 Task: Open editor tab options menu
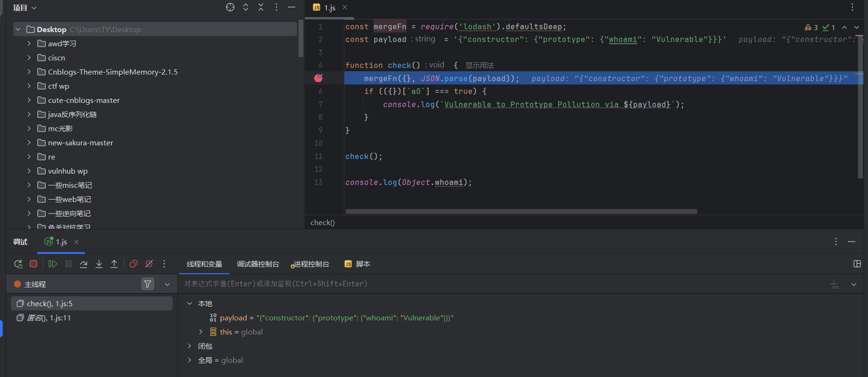[852, 7]
